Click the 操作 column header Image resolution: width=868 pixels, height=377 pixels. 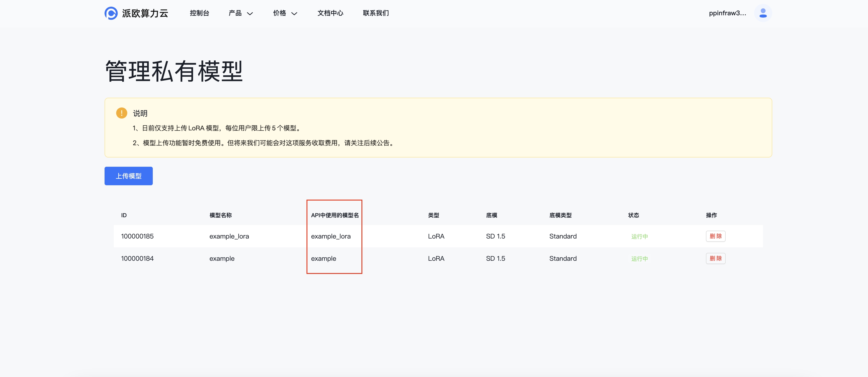[x=711, y=215]
